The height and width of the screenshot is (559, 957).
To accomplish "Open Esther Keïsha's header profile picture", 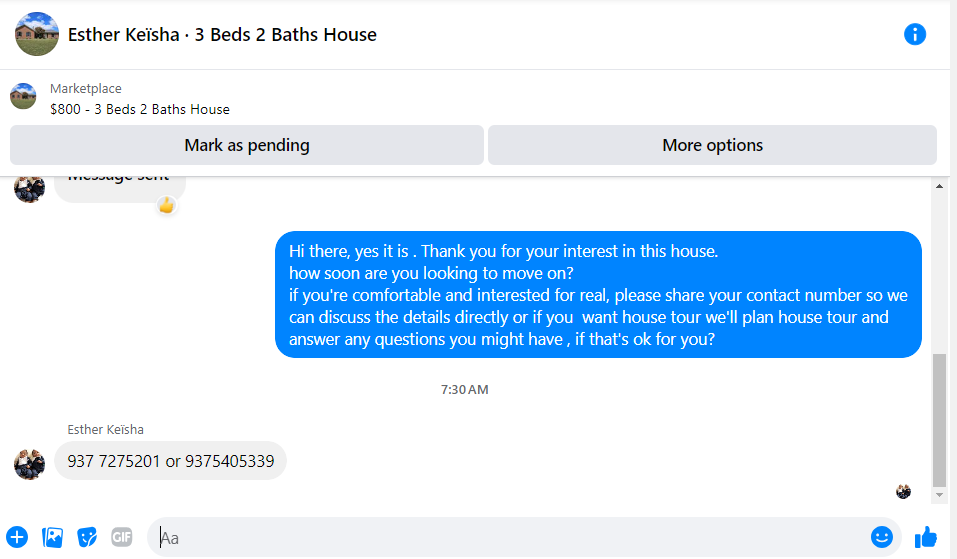I will [37, 34].
